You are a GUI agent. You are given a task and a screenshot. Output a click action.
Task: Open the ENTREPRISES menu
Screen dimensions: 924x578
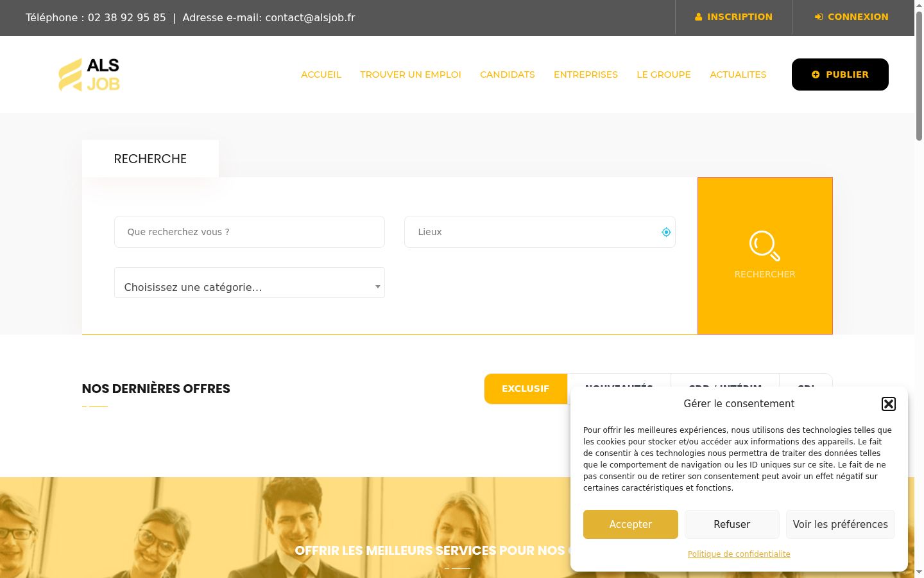586,74
